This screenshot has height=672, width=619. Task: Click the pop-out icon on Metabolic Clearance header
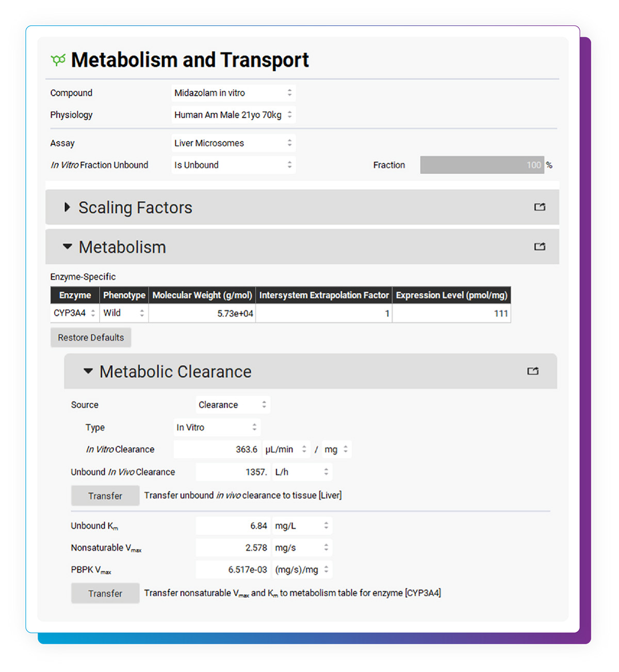point(533,371)
